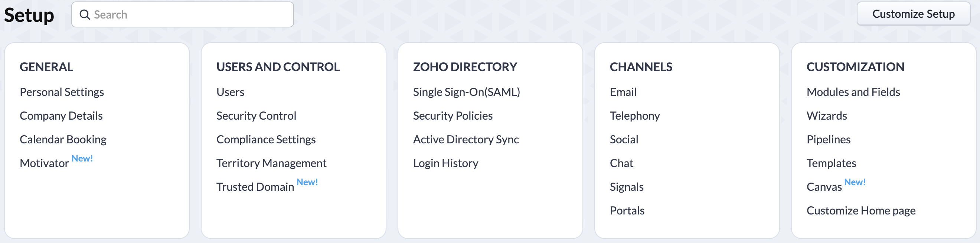Open Single Sign-On(SAML) settings

pos(467,92)
